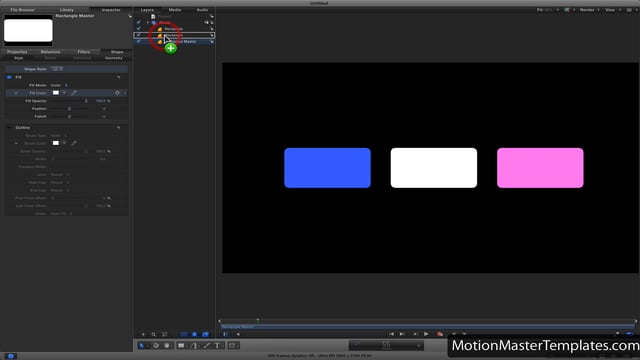Click the lock icon in inspector preview header
The image size is (640, 360).
click(x=130, y=16)
